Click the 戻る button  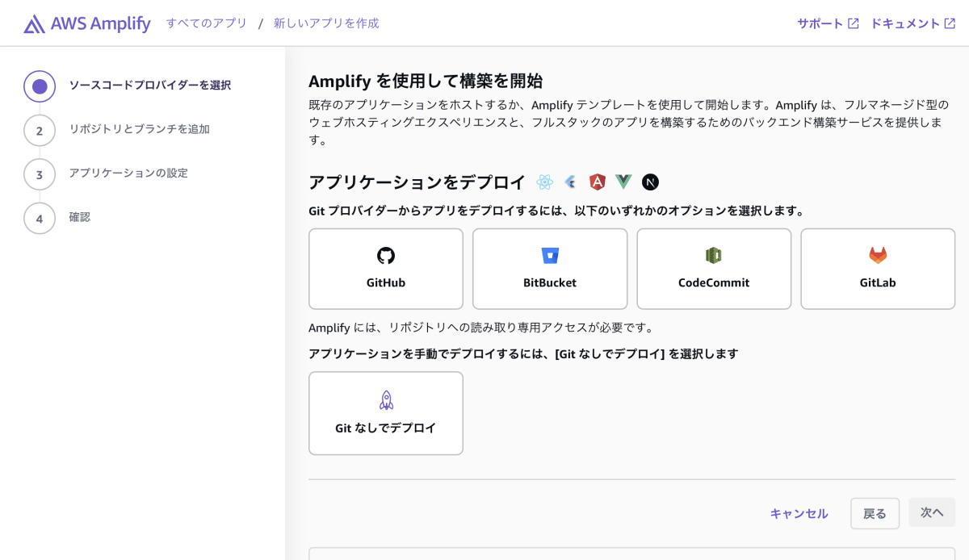click(875, 513)
